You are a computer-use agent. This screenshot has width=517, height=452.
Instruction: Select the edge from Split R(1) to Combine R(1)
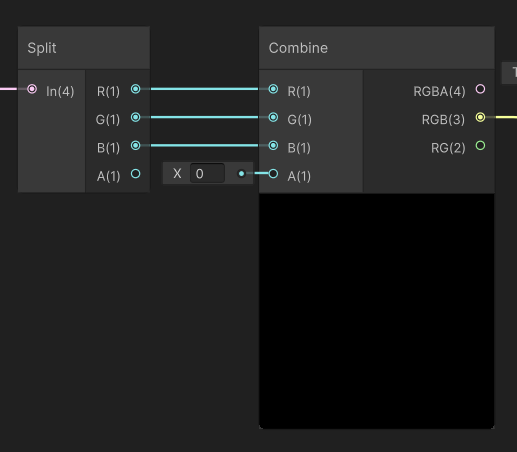(204, 89)
